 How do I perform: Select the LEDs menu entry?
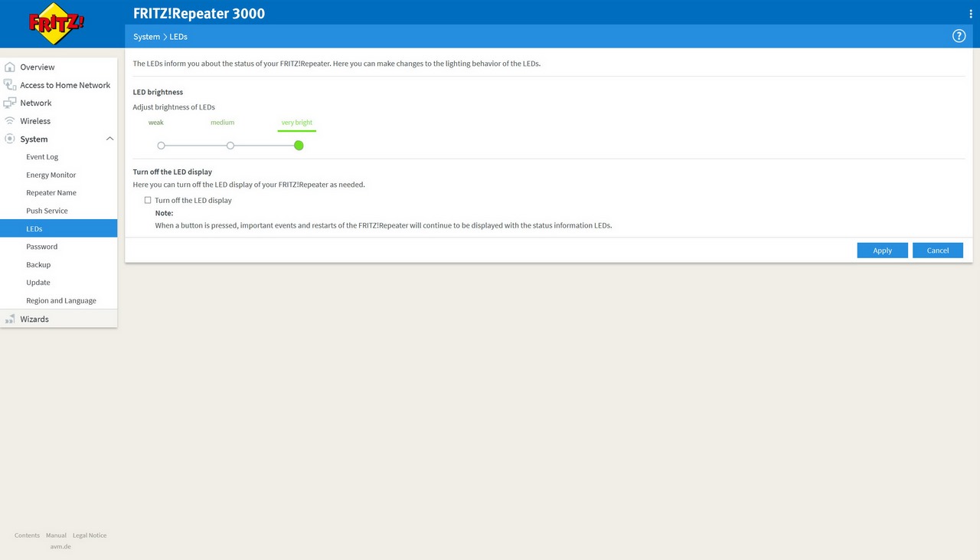point(59,228)
